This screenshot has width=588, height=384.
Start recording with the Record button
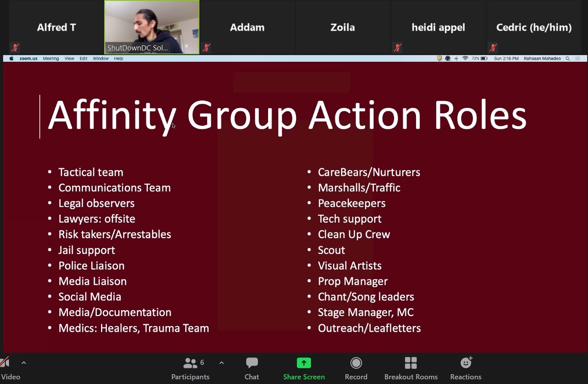pos(356,368)
